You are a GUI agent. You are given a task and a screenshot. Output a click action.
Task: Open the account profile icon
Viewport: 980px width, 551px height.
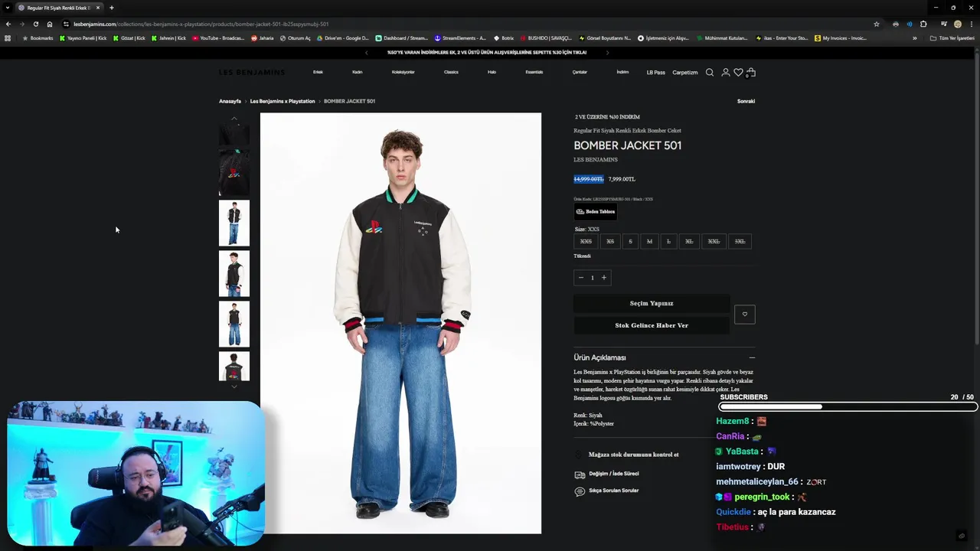(x=726, y=72)
